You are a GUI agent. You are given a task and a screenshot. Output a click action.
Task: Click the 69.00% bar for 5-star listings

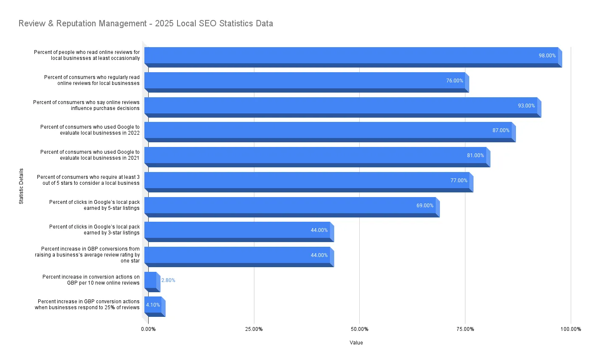tap(289, 206)
